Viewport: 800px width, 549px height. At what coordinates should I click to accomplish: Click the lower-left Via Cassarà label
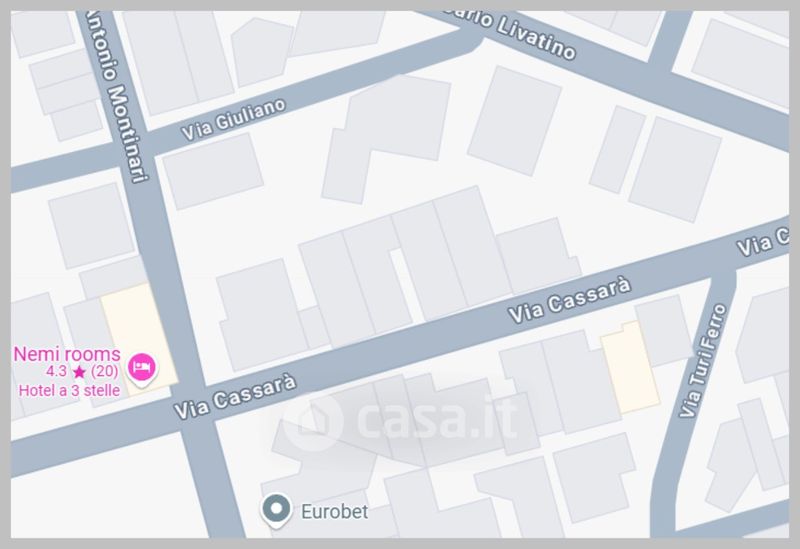pyautogui.click(x=235, y=397)
